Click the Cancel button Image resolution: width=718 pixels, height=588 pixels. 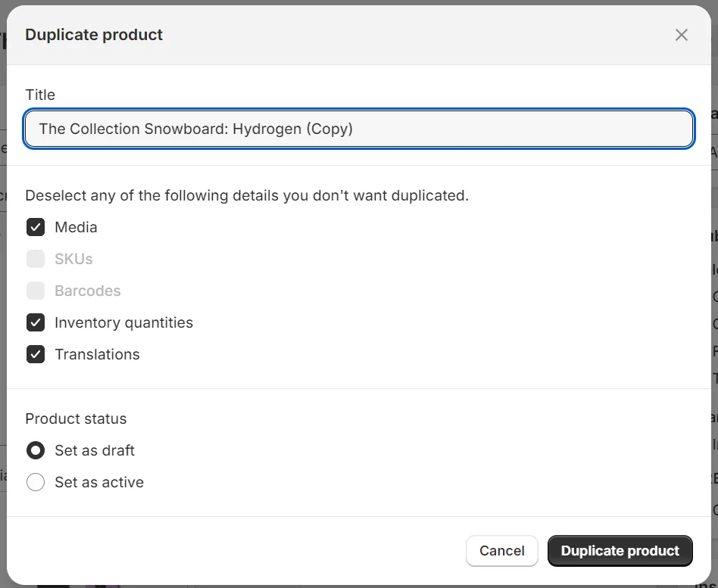click(x=502, y=550)
